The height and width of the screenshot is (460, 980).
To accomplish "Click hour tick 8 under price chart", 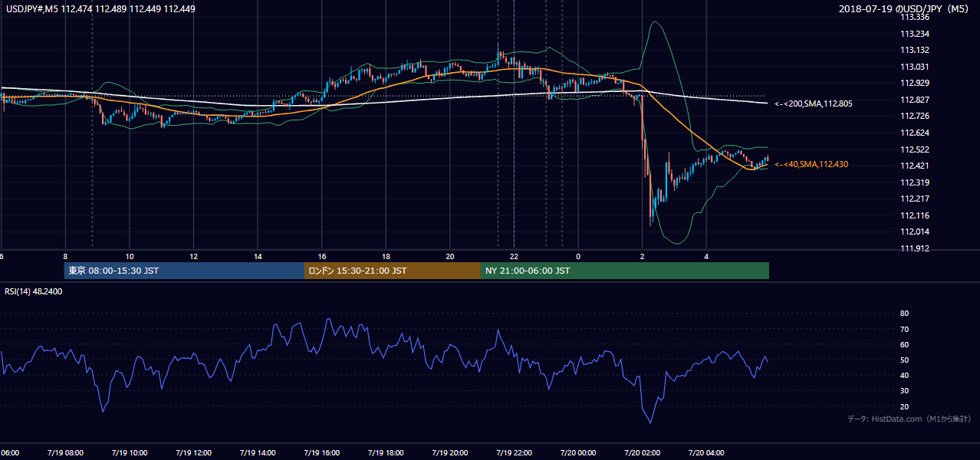I will 65,256.
